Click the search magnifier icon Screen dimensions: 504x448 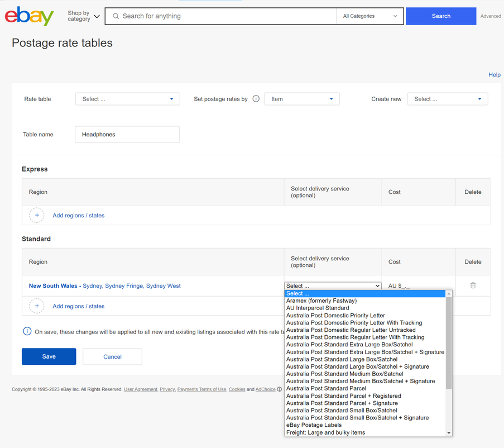tap(116, 16)
